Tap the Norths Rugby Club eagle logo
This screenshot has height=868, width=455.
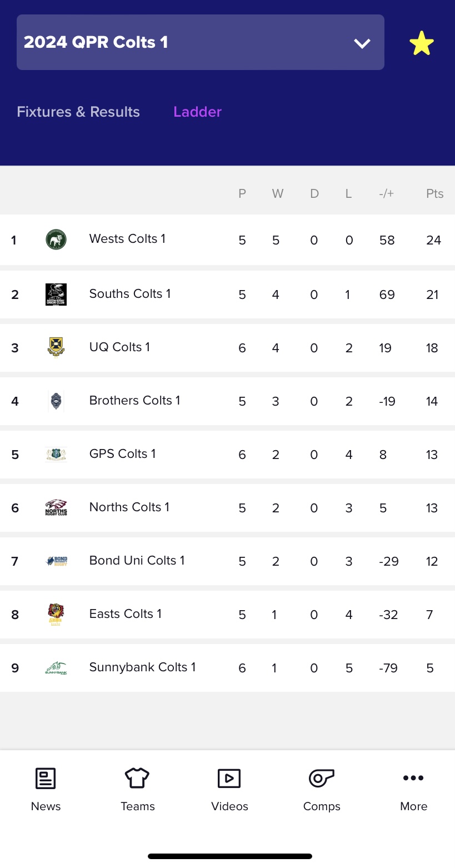pos(56,507)
